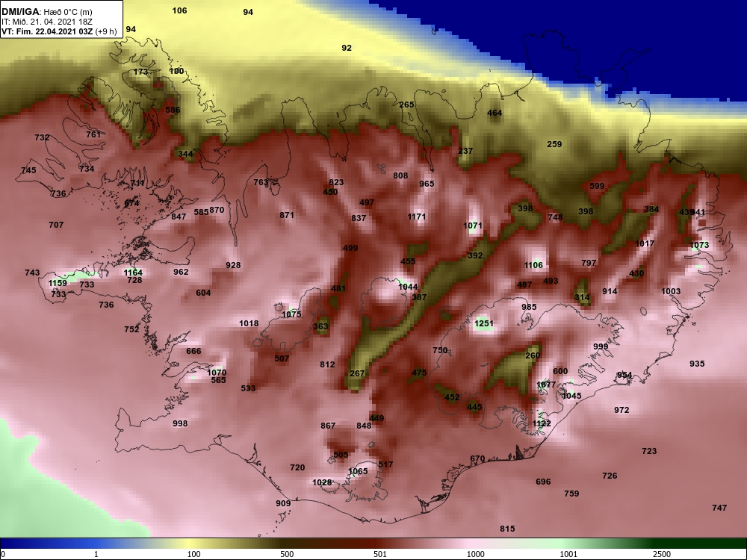The image size is (747, 560).
Task: Click the colour scale label '501'
Action: coord(380,554)
